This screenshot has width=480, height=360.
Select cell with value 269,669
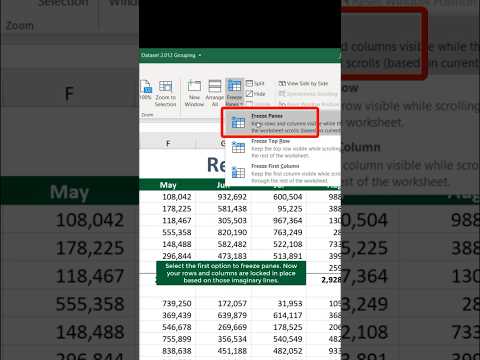pos(225,327)
